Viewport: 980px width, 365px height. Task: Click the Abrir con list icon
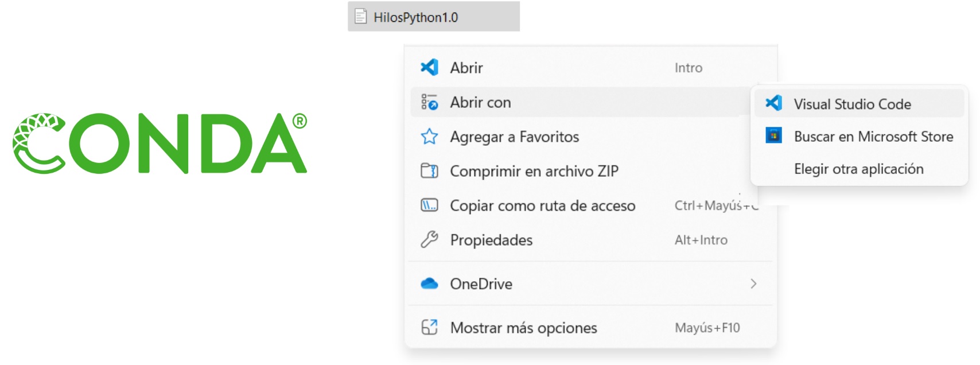(429, 102)
